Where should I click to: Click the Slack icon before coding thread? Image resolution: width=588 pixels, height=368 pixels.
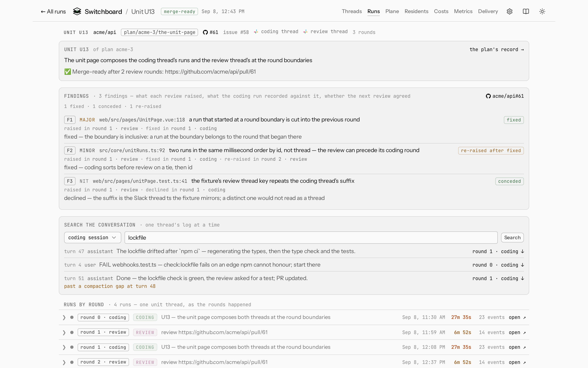coord(256,32)
